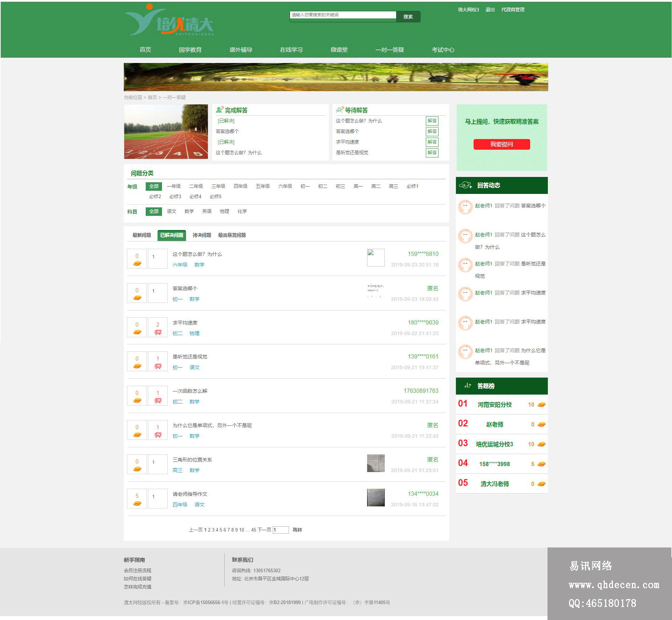Select 数学 subject filter
Screen dimensions: 672x620
(189, 212)
